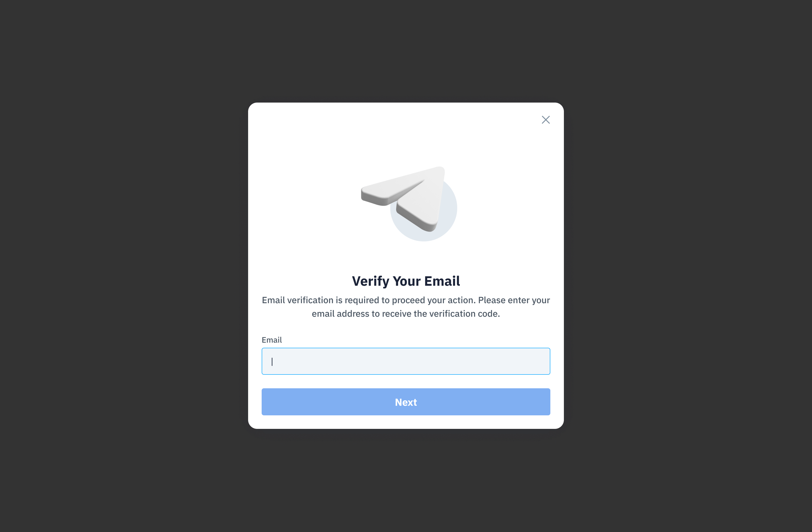Close the Verify Your Email dialog
Viewport: 812px width, 532px height.
point(546,120)
